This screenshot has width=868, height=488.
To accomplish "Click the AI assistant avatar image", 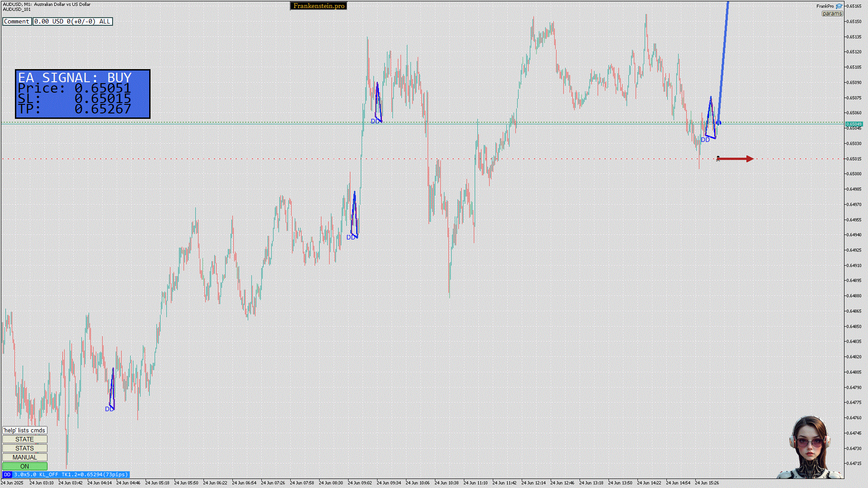I will click(810, 448).
